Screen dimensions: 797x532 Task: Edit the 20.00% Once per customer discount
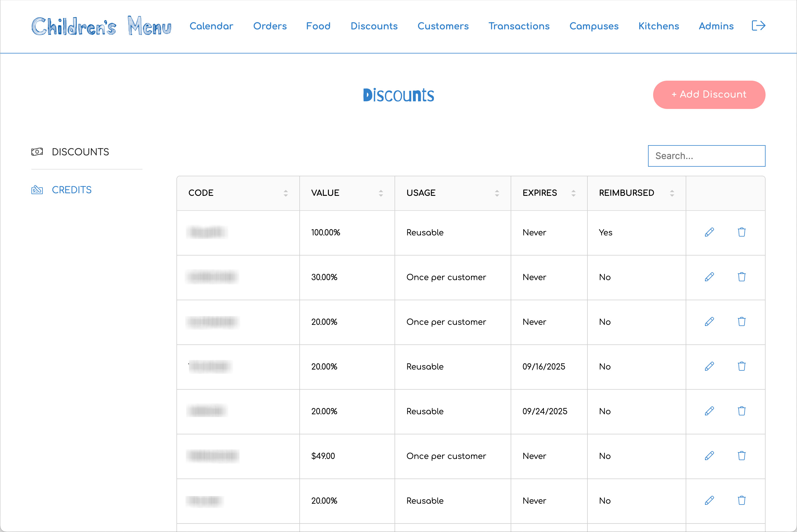709,322
